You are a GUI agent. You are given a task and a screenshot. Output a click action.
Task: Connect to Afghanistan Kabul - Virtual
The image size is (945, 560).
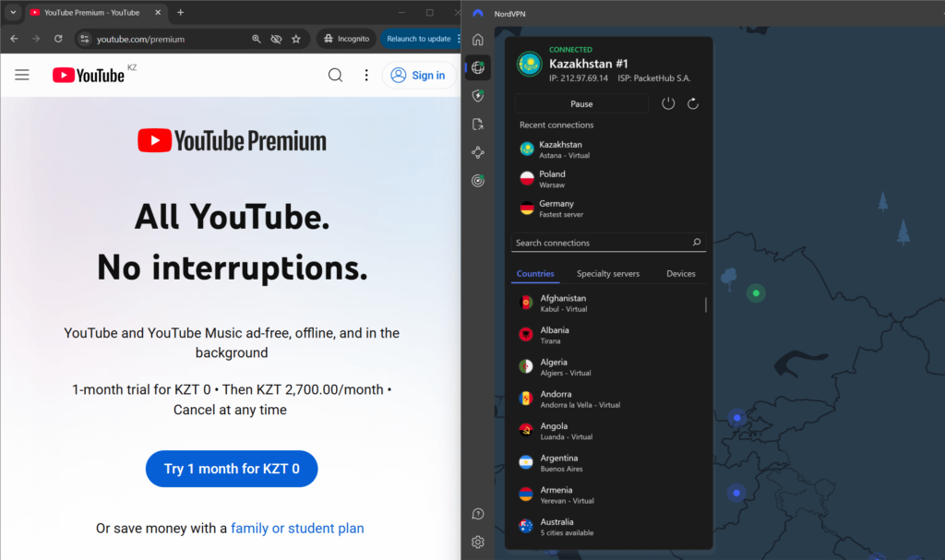pos(607,304)
